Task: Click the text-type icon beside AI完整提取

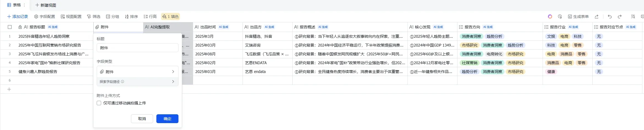Action: (x=147, y=27)
